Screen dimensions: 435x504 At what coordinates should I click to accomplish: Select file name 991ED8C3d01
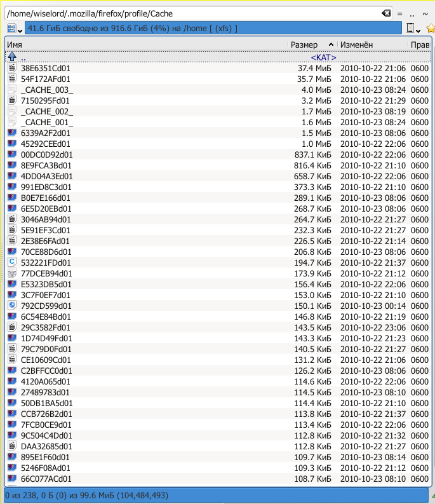[46, 187]
